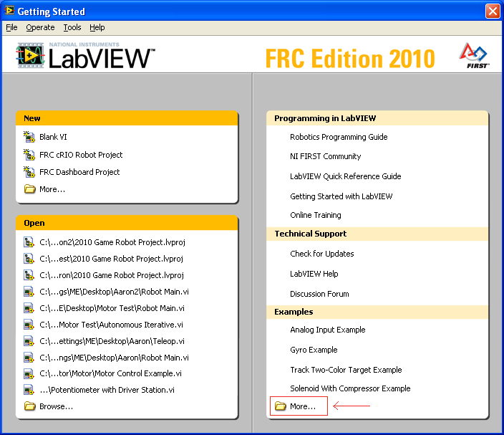Create a new FRC Dashboard Project

(x=79, y=172)
